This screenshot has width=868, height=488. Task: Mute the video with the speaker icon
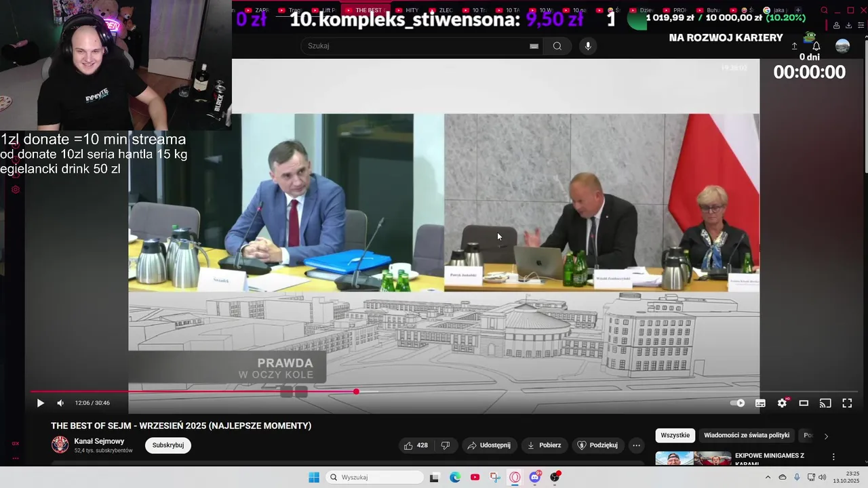tap(60, 403)
